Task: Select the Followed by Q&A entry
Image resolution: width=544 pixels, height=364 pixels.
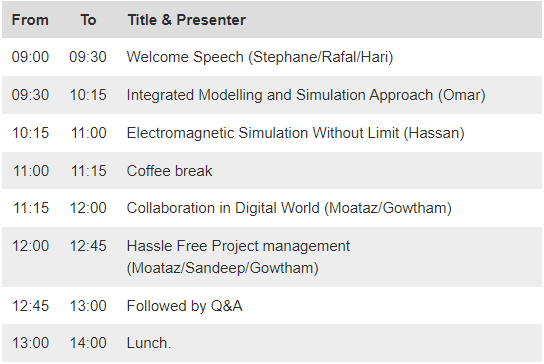Action: coord(184,306)
